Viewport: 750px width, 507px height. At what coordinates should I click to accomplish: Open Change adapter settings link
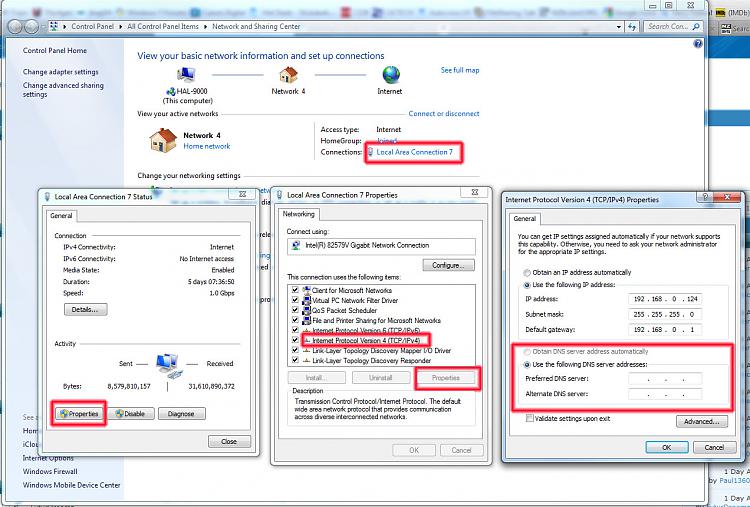60,72
